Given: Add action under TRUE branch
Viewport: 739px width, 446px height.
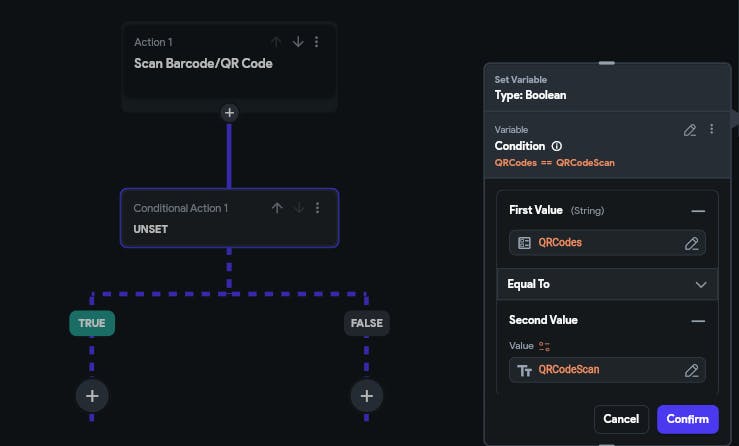Looking at the screenshot, I should (x=92, y=396).
